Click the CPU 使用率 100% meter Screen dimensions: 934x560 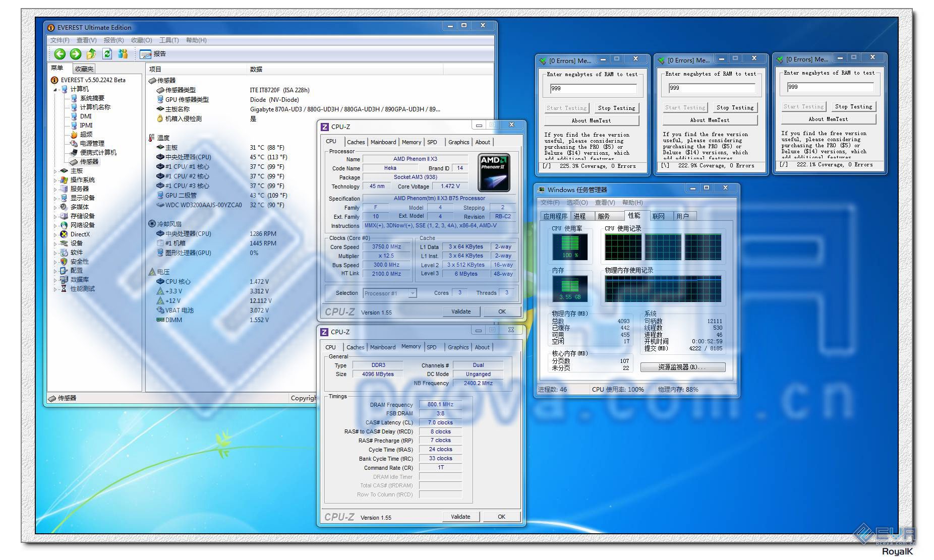click(570, 247)
